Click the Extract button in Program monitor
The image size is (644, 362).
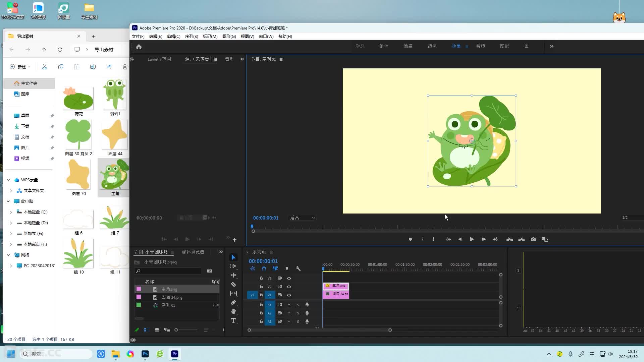point(521,239)
